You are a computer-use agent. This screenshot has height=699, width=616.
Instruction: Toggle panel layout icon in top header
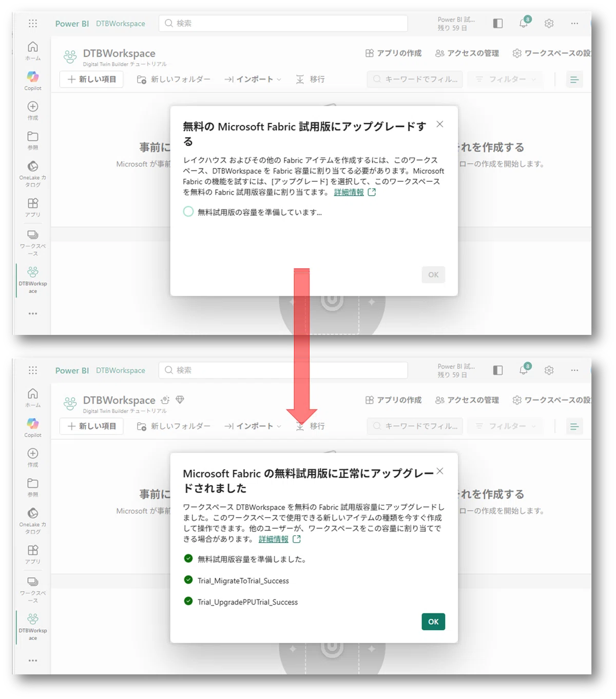[x=497, y=24]
